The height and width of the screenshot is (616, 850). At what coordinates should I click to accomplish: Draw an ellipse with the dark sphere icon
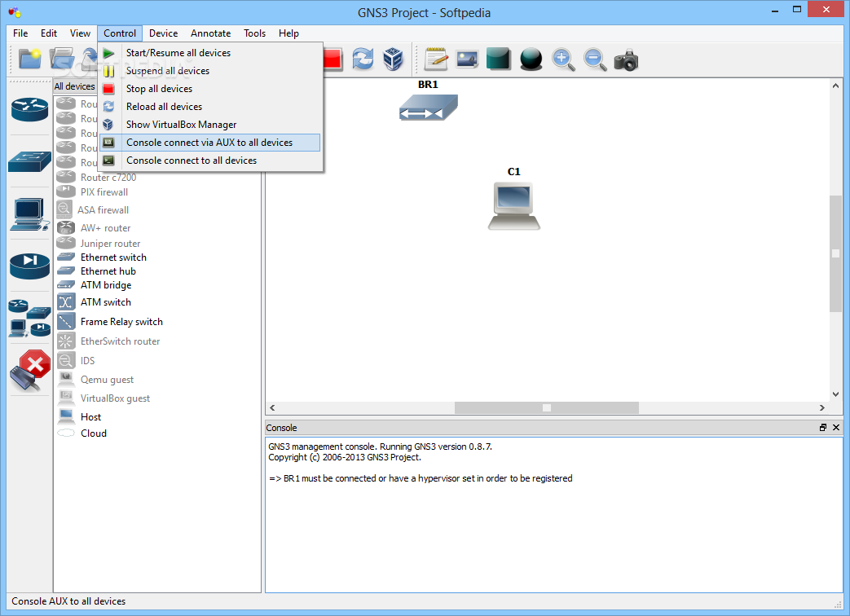tap(531, 59)
